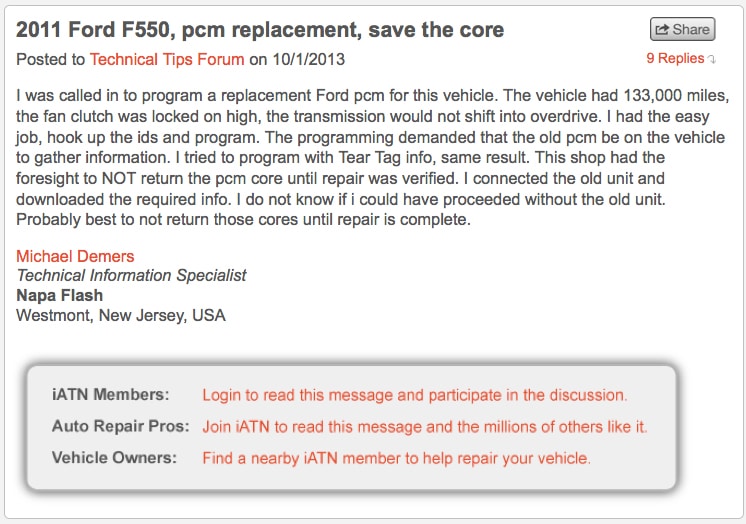Click the posting date 10/1/2013
This screenshot has height=524, width=746.
[x=308, y=59]
